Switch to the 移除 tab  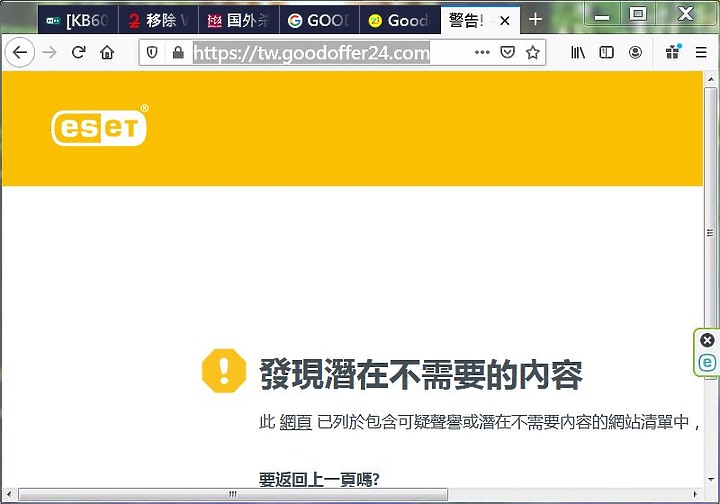pyautogui.click(x=158, y=20)
